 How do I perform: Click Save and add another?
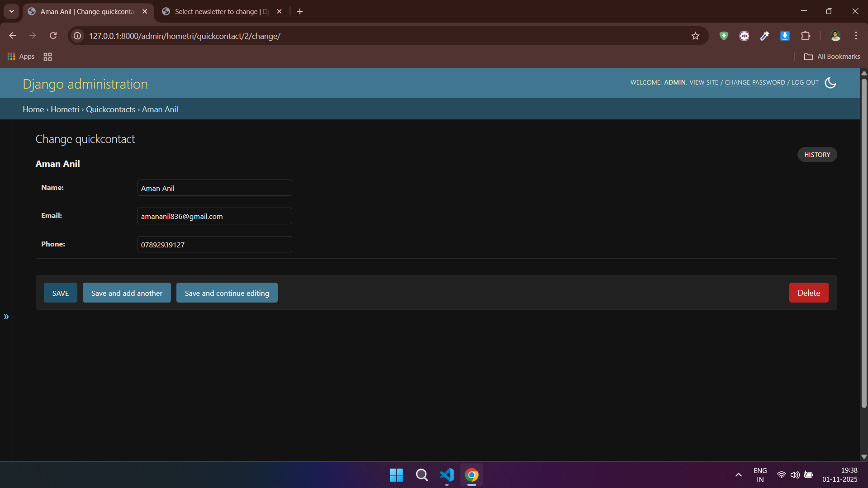coord(127,293)
